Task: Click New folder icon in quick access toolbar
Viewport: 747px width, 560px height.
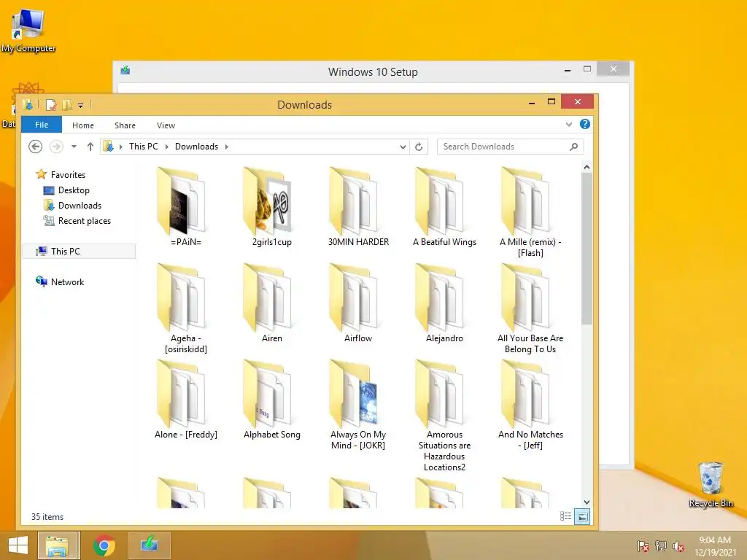Action: 66,105
